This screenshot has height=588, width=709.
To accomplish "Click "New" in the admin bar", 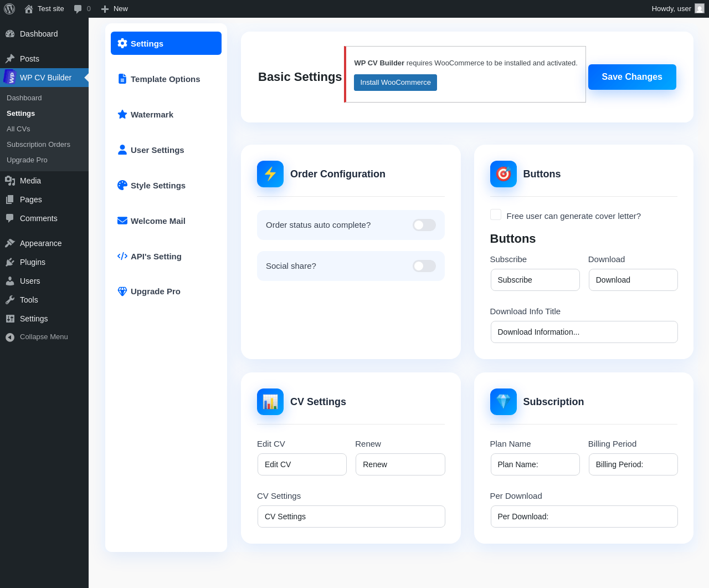I will pos(121,9).
